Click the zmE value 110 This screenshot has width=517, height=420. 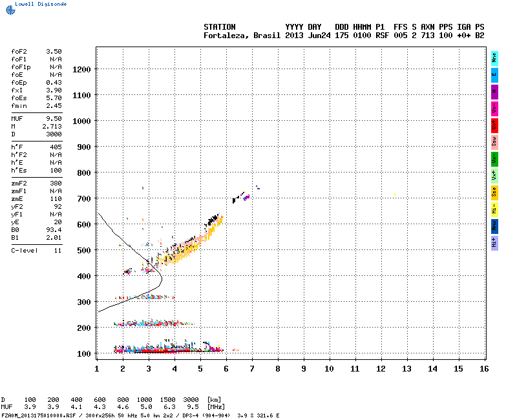(x=56, y=199)
